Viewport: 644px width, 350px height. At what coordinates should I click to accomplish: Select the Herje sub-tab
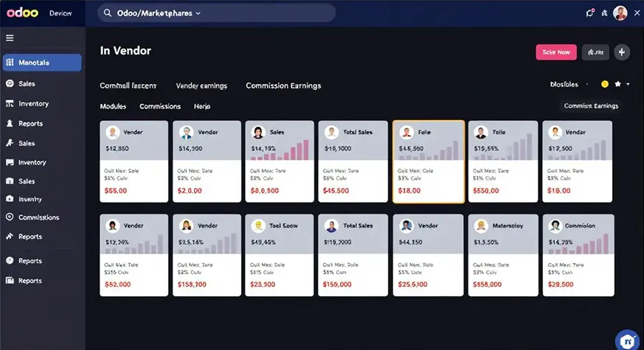[x=202, y=106]
